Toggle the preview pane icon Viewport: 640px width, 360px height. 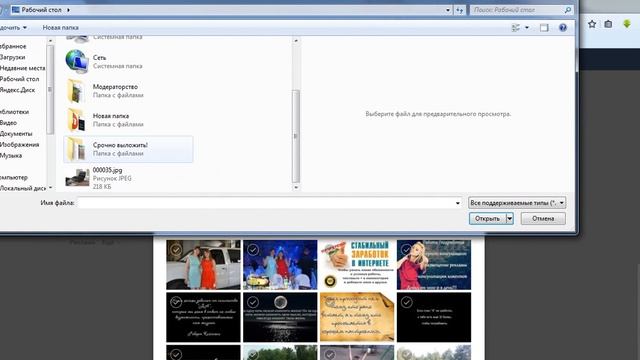[x=544, y=28]
